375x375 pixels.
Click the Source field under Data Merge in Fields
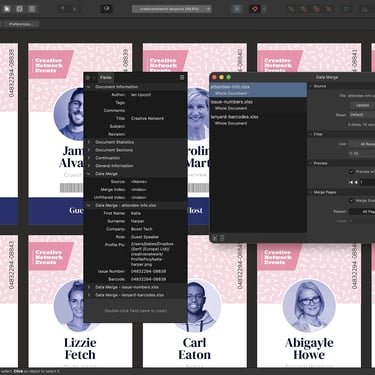118,182
